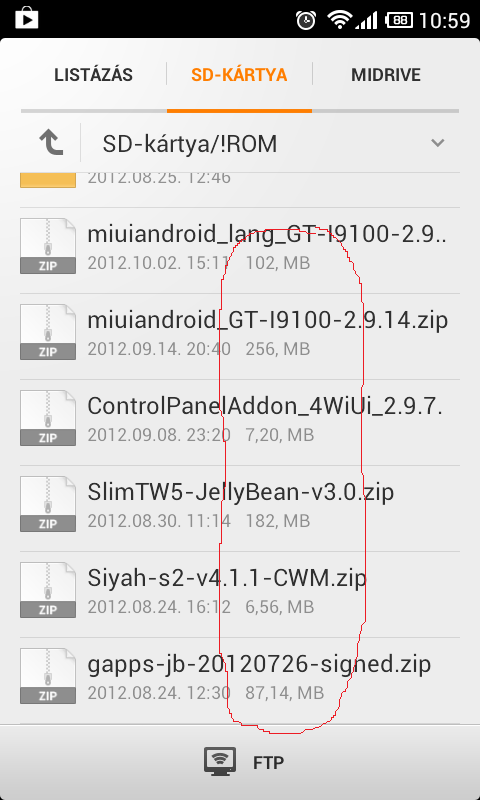The width and height of the screenshot is (480, 800).
Task: Select the SD-KÁRTYA tab
Action: click(239, 75)
